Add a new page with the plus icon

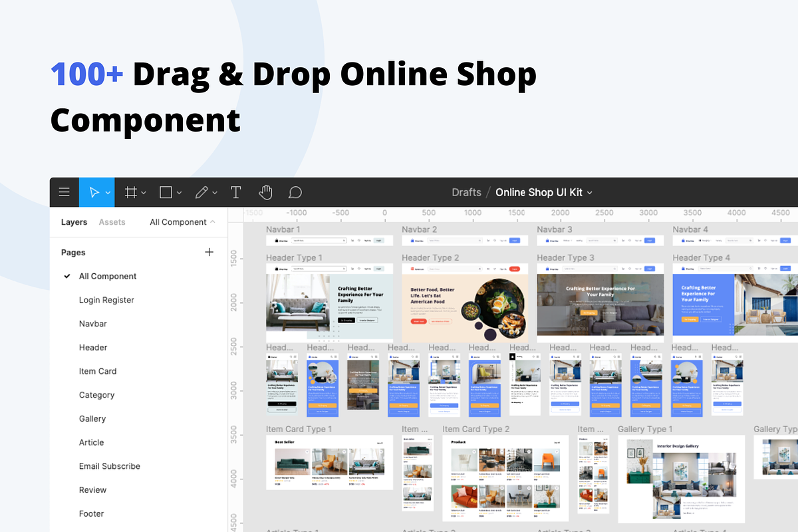(x=209, y=252)
